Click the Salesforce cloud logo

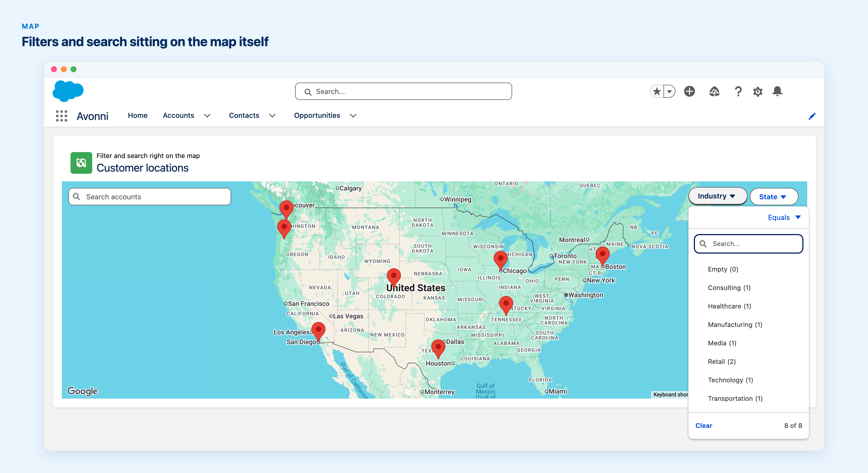tap(68, 91)
